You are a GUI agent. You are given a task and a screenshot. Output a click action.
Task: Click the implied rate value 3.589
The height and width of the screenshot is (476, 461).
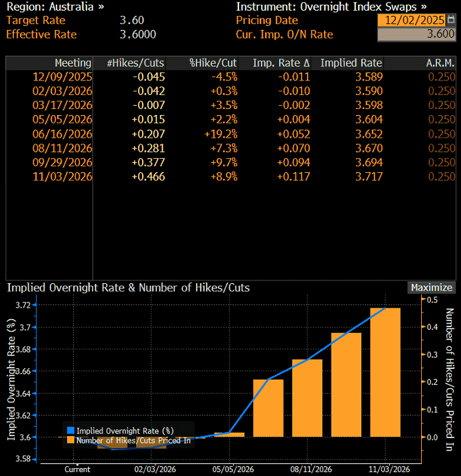coord(369,77)
